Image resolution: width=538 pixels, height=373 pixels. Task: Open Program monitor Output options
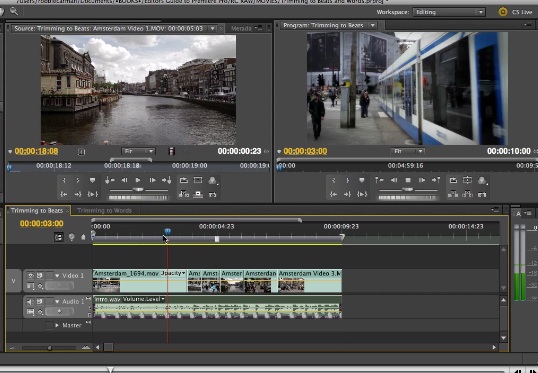coord(482,180)
